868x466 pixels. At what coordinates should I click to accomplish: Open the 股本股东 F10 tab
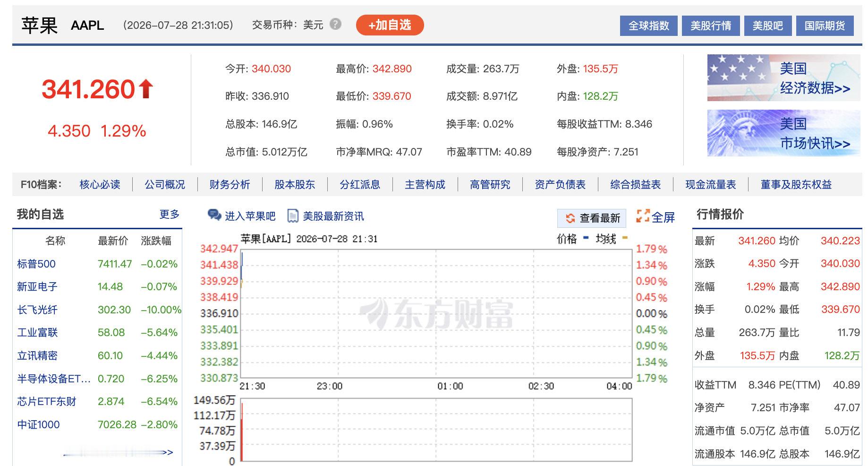point(295,184)
